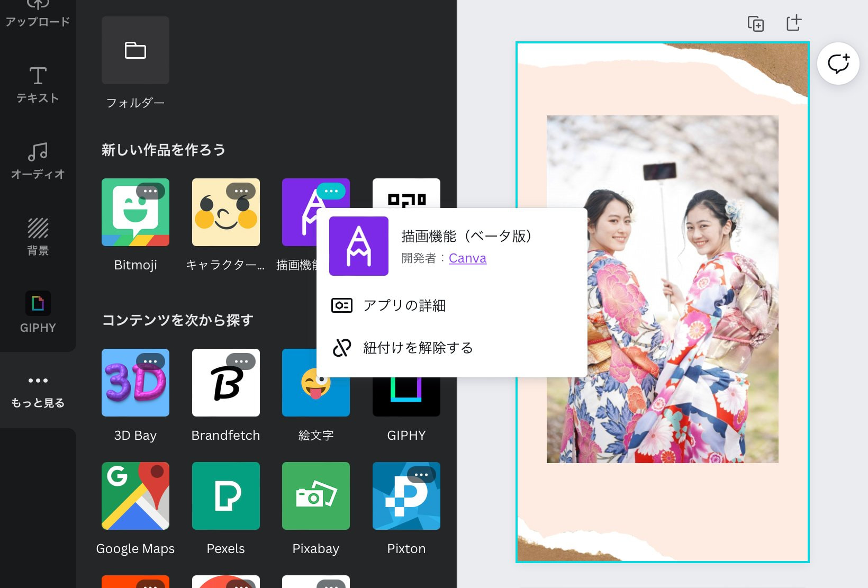Select アプリの詳細 in the context menu
This screenshot has height=588, width=868.
[404, 305]
